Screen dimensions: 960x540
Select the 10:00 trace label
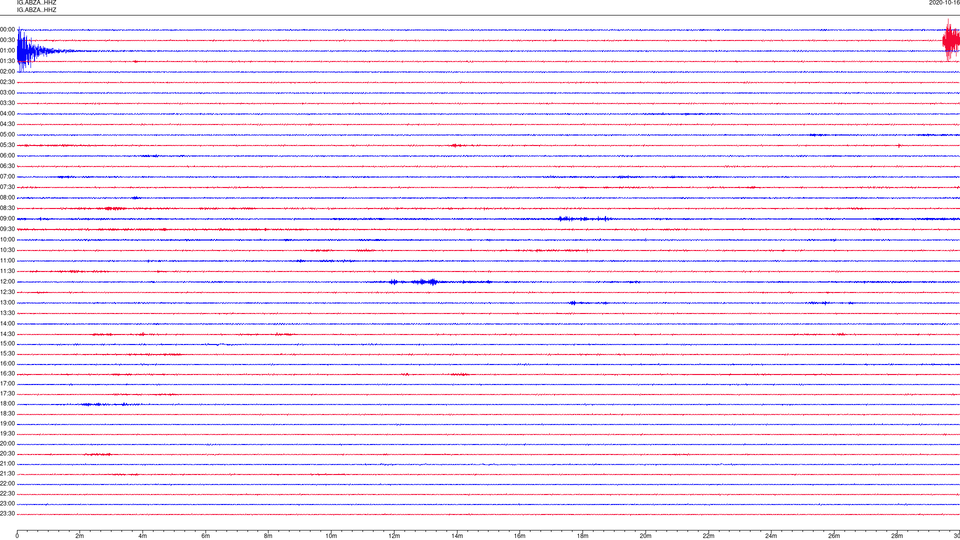[x=7, y=239]
